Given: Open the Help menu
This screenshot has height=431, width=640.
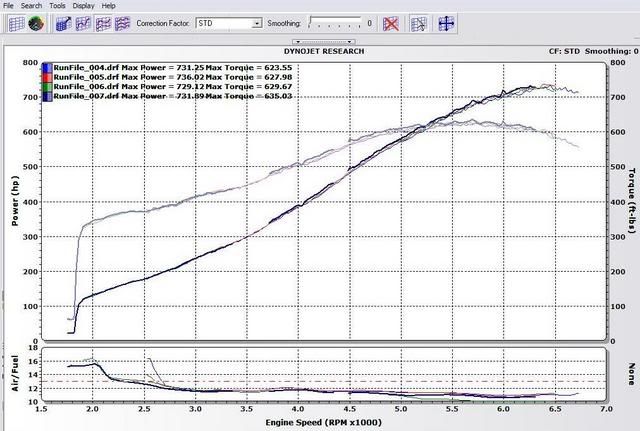Looking at the screenshot, I should [x=108, y=5].
